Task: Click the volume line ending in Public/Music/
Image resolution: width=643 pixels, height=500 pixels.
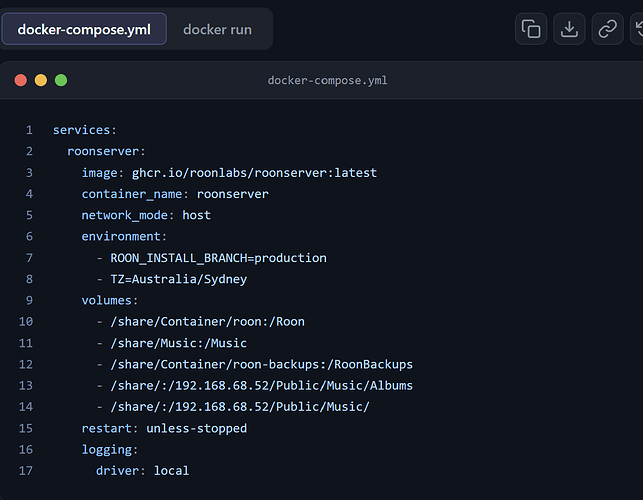Action: coord(240,407)
